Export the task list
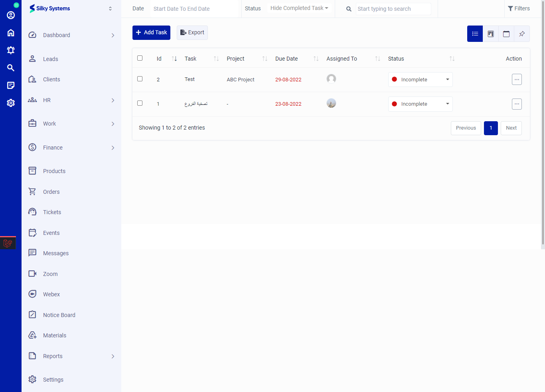Image resolution: width=545 pixels, height=392 pixels. 192,33
